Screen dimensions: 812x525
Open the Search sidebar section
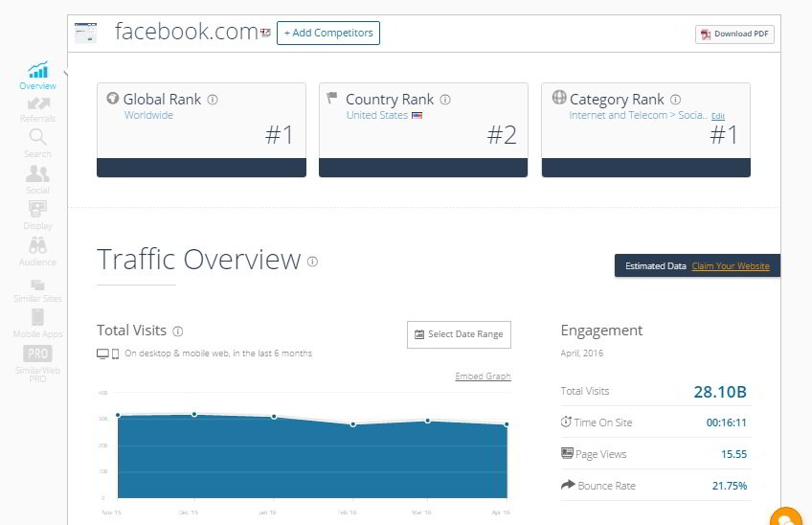[x=37, y=143]
